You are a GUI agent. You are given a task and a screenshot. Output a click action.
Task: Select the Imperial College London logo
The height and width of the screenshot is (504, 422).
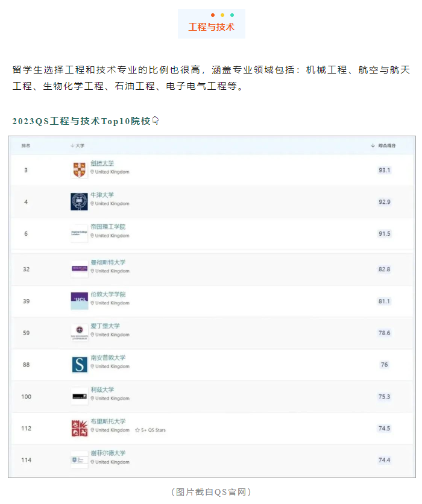[x=79, y=233]
